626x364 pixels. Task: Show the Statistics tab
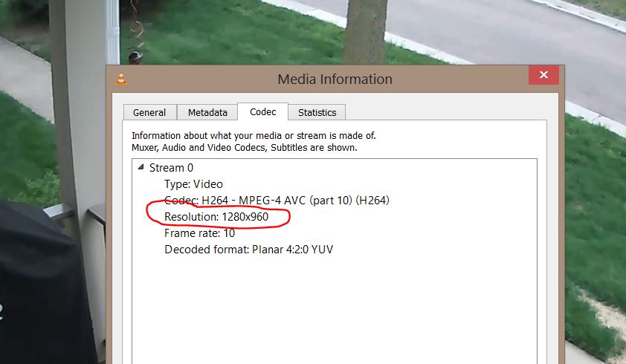point(317,113)
